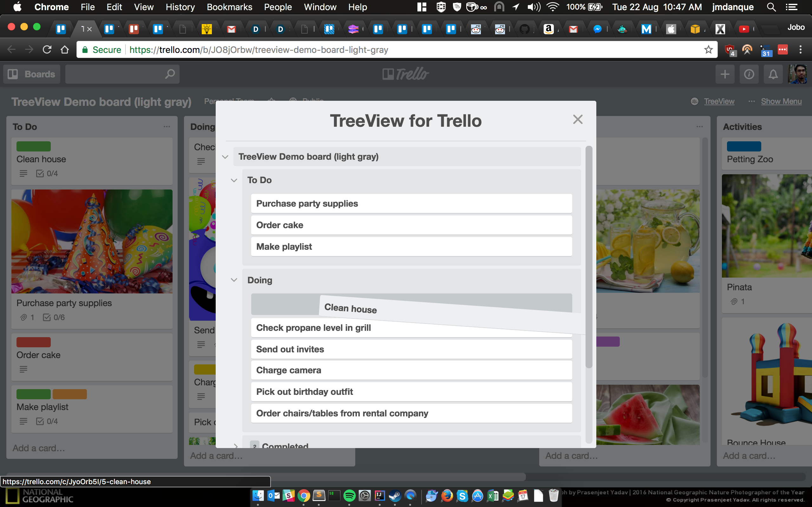This screenshot has width=812, height=507.
Task: Expand the Completed tree list
Action: [x=236, y=446]
